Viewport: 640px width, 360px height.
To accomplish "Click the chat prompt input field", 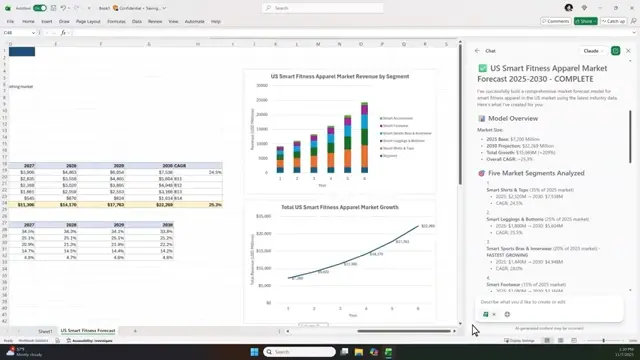I will tap(549, 302).
